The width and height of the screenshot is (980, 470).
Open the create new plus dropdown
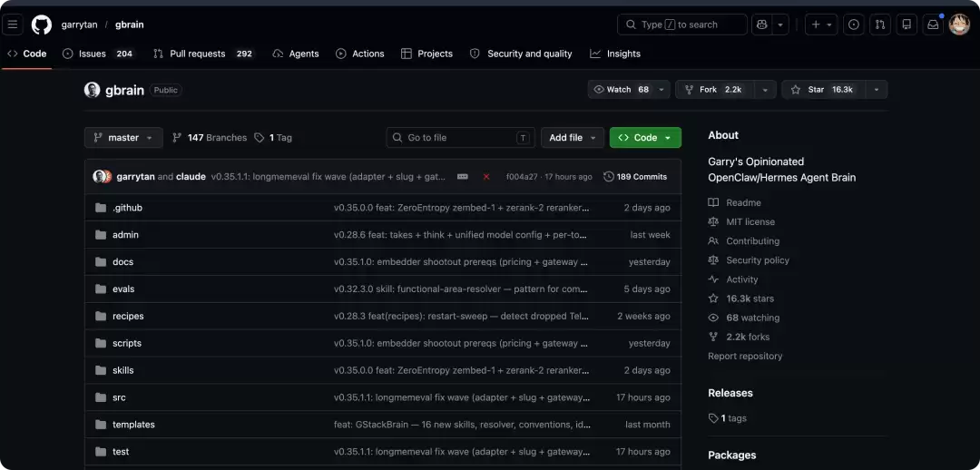821,24
